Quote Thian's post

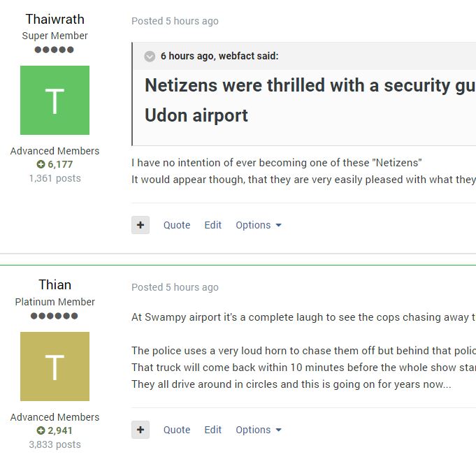[177, 430]
